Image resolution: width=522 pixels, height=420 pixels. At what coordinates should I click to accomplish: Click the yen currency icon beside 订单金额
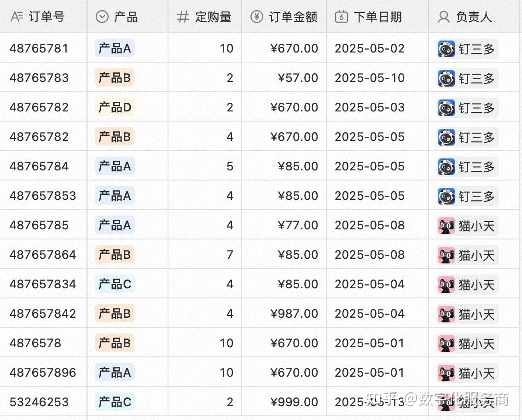click(x=257, y=17)
